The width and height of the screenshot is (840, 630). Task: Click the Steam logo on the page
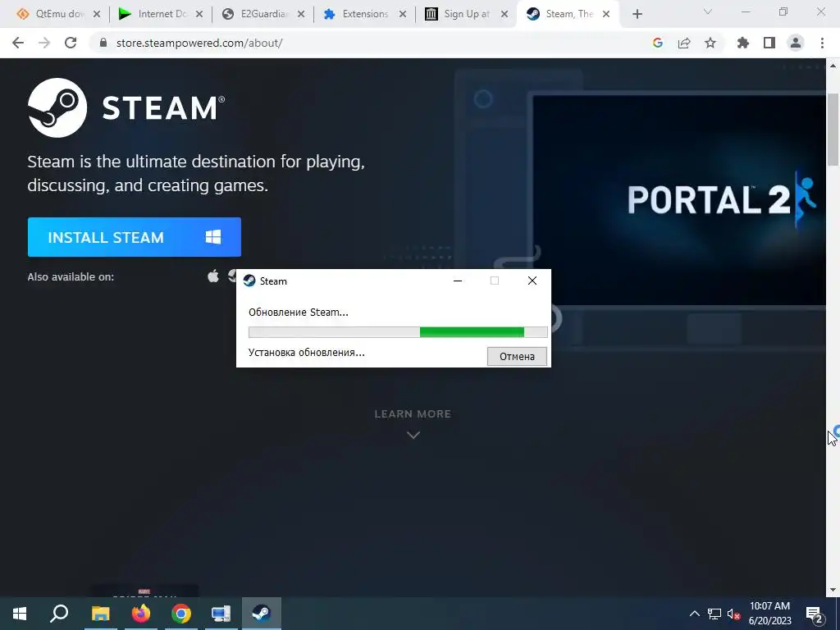[x=126, y=107]
